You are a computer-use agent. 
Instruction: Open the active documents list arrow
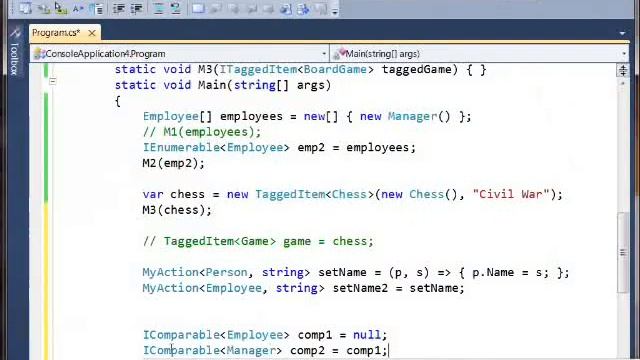[622, 33]
